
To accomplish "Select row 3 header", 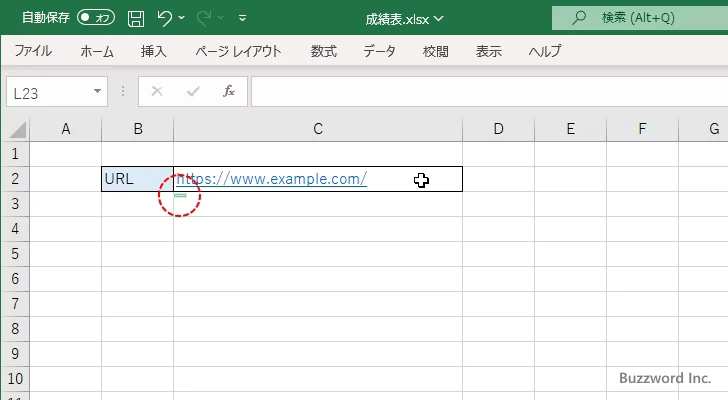I will tap(15, 204).
